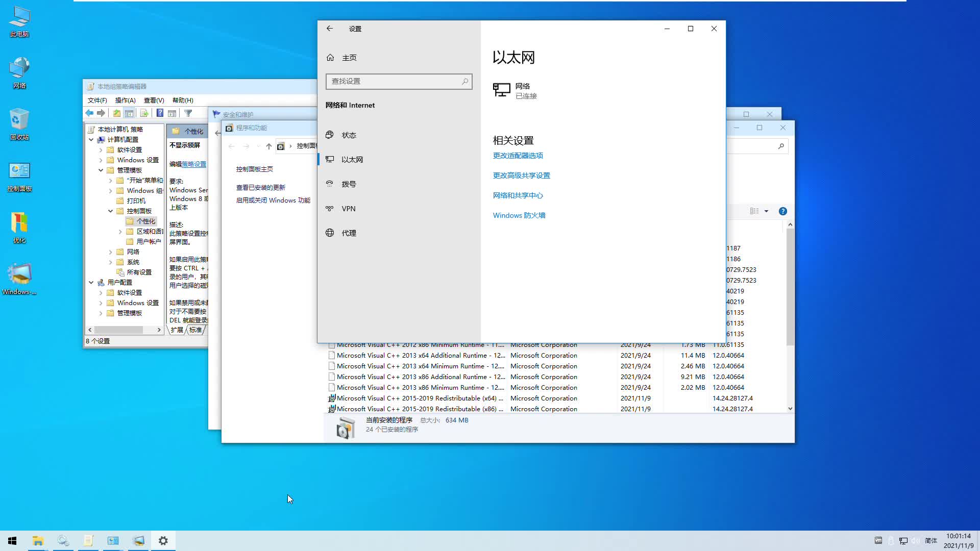Open the 优化 desktop icon
This screenshot has height=551, width=980.
pyautogui.click(x=19, y=228)
